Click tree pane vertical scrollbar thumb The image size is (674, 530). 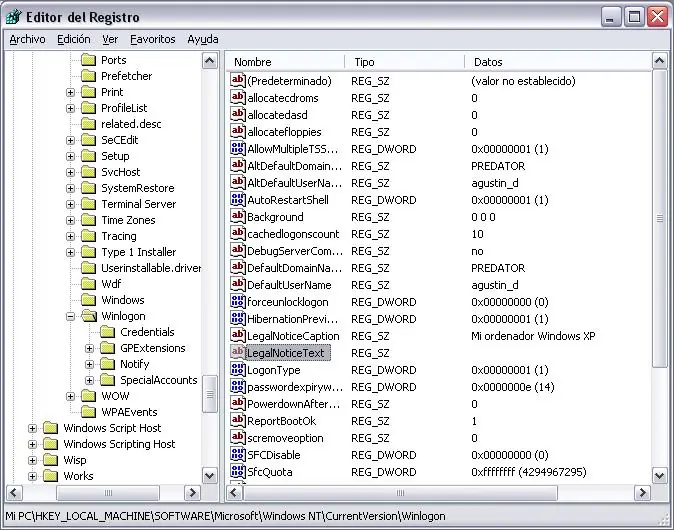pos(209,394)
